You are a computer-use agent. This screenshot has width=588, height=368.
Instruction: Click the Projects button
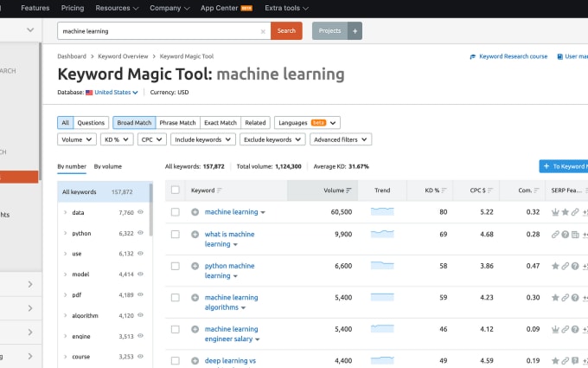pos(330,31)
